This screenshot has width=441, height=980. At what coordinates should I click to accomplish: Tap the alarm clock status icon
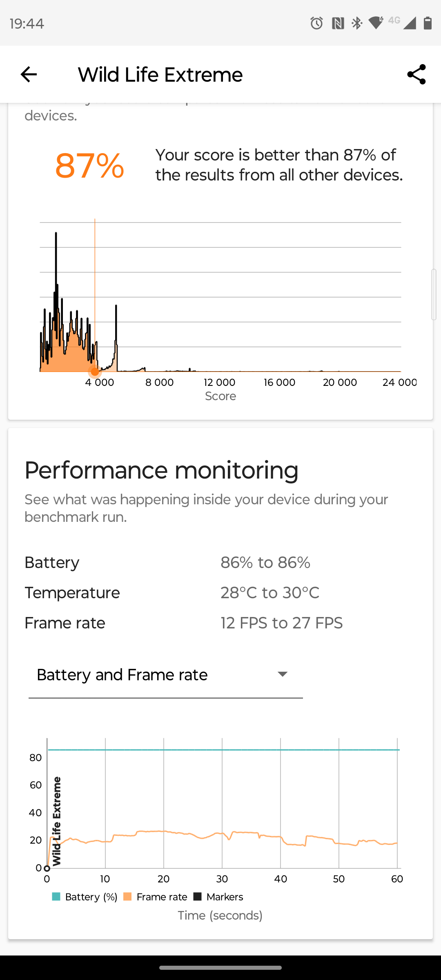[x=316, y=23]
